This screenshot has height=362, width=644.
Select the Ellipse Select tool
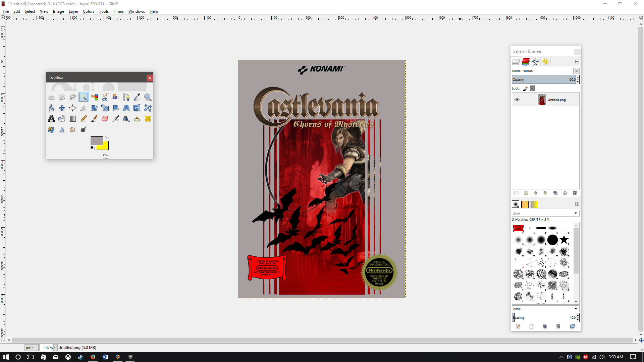point(62,97)
